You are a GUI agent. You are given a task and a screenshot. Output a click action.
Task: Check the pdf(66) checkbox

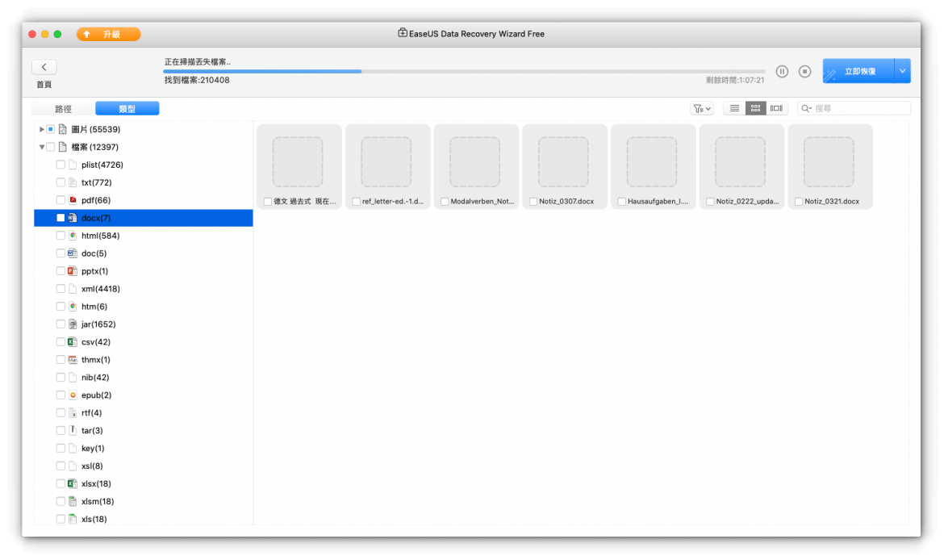tap(61, 200)
